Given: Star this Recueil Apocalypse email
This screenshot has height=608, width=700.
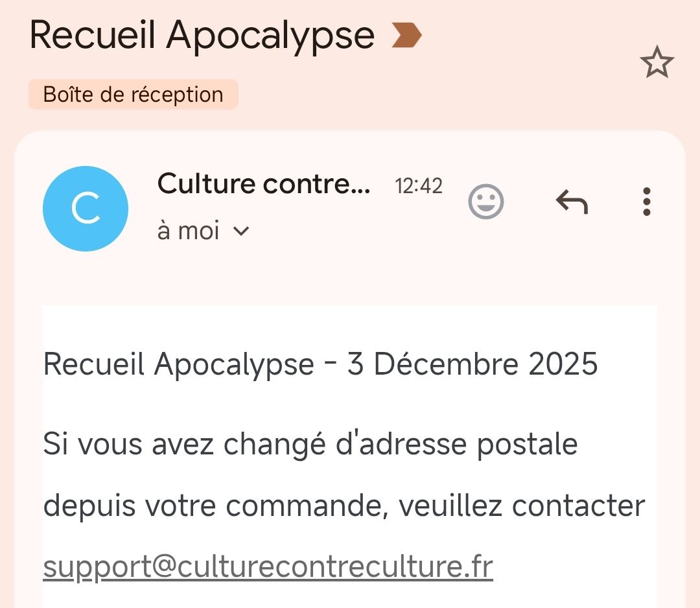Looking at the screenshot, I should coord(657,62).
